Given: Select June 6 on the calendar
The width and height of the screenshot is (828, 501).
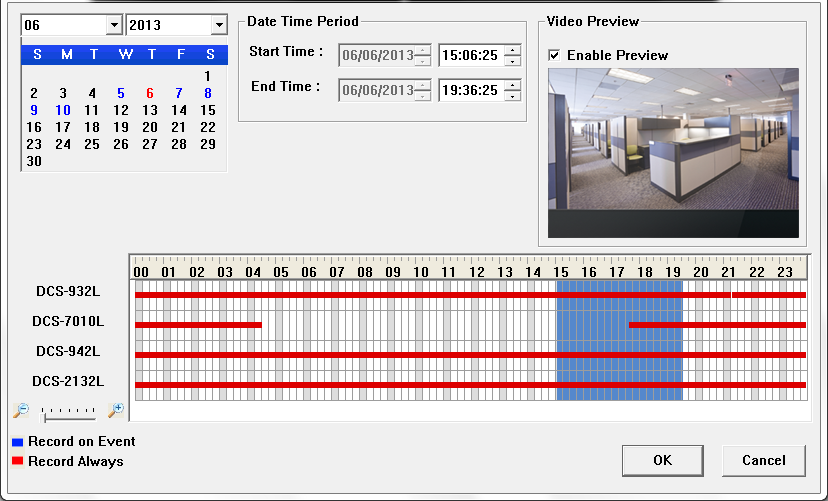Looking at the screenshot, I should [x=150, y=93].
